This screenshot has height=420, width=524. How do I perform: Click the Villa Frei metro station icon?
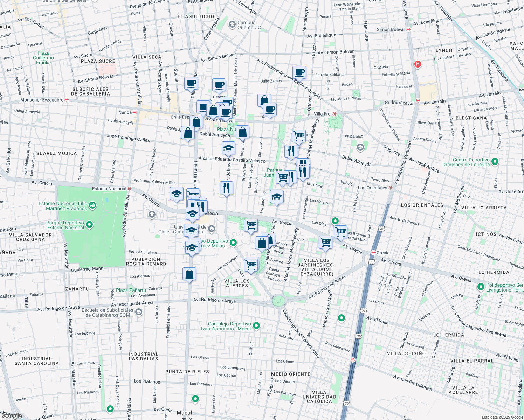click(335, 114)
